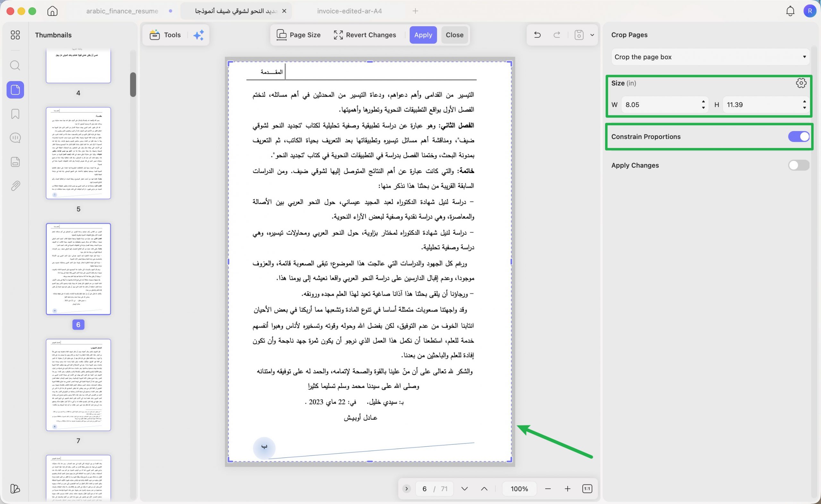The width and height of the screenshot is (821, 504).
Task: Open the search magnifier in sidebar
Action: (x=15, y=65)
